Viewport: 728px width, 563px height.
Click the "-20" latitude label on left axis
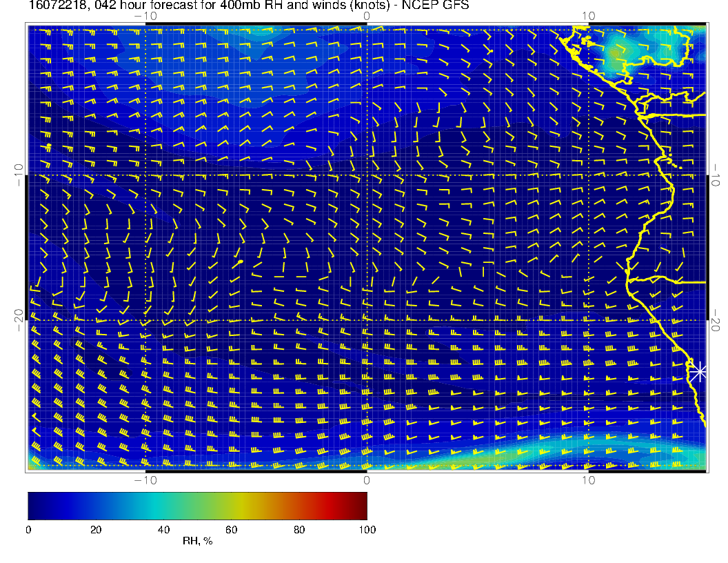[17, 320]
